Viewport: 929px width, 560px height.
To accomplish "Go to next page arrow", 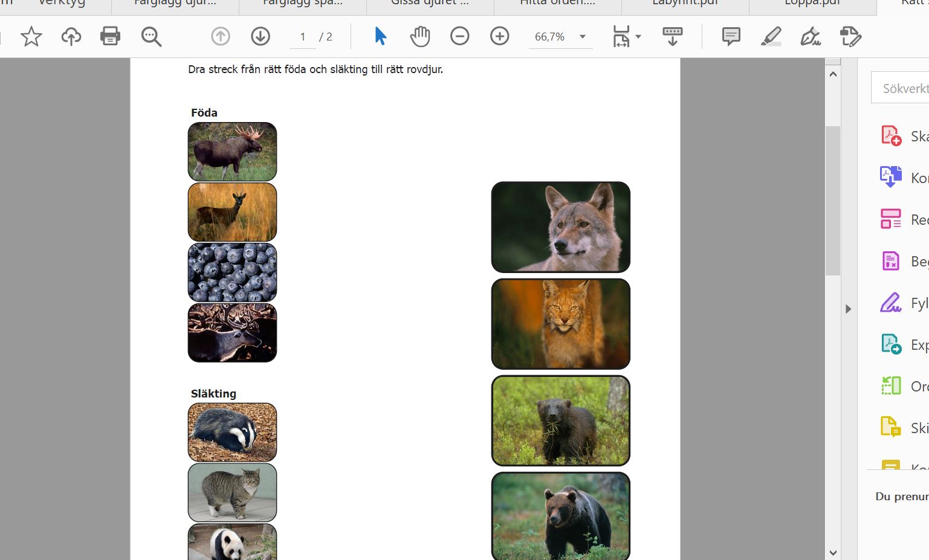I will (x=261, y=37).
